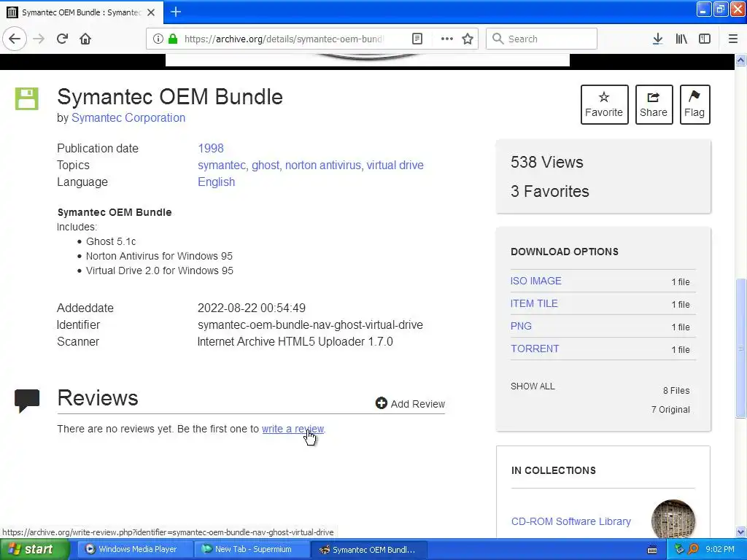Open the 1998 publication date link

pyautogui.click(x=211, y=148)
